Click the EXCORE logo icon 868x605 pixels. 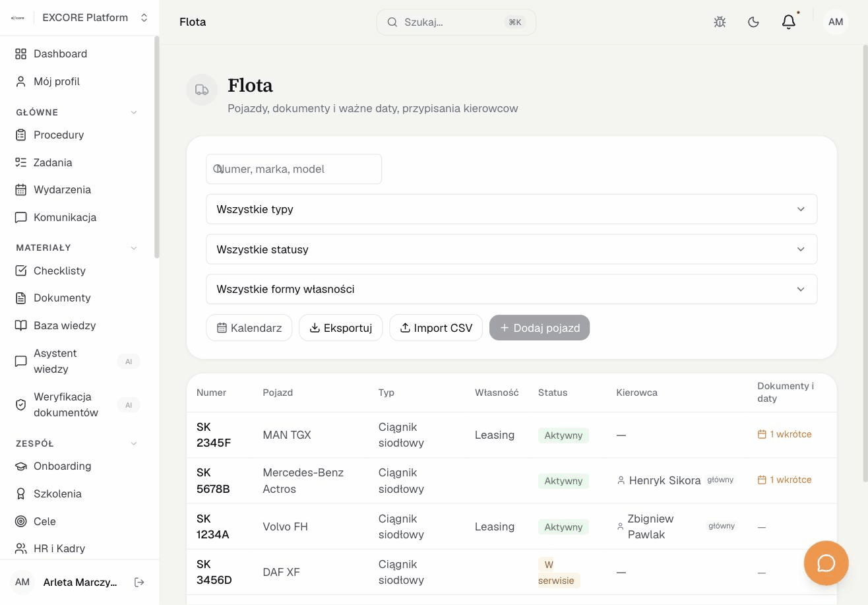[18, 18]
